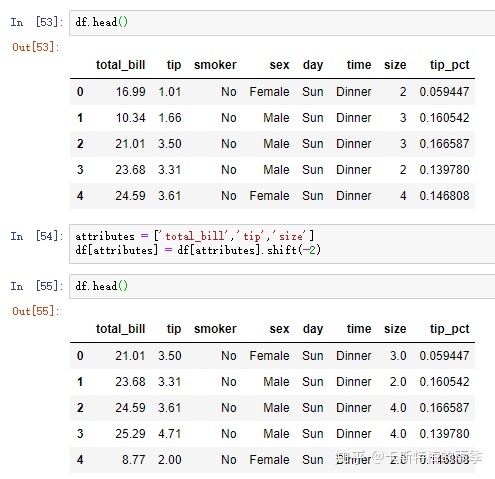
Task: Click the attributes list assignment line in cell 54
Action: (195, 236)
